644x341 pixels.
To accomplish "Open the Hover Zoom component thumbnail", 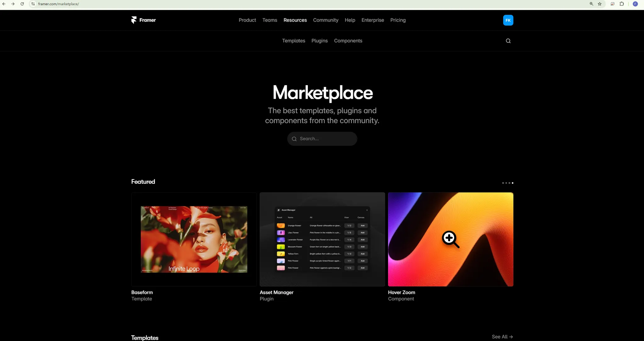I will [x=450, y=239].
